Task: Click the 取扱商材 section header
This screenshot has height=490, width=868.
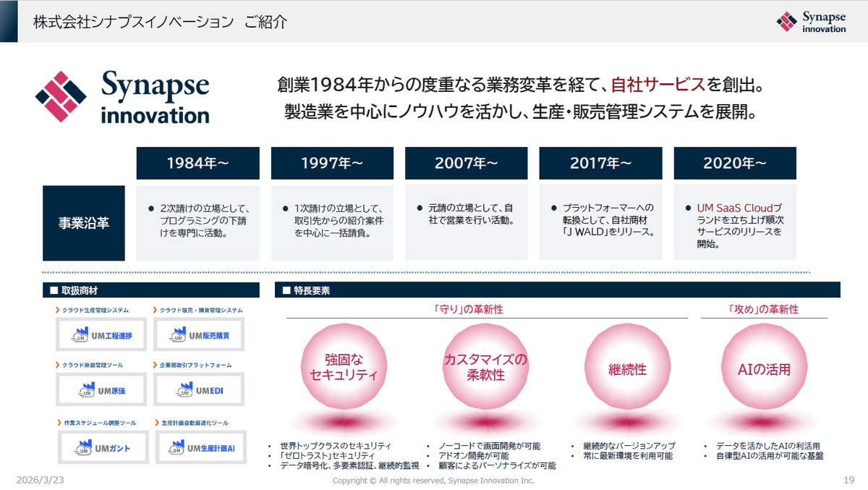Action: [150, 290]
